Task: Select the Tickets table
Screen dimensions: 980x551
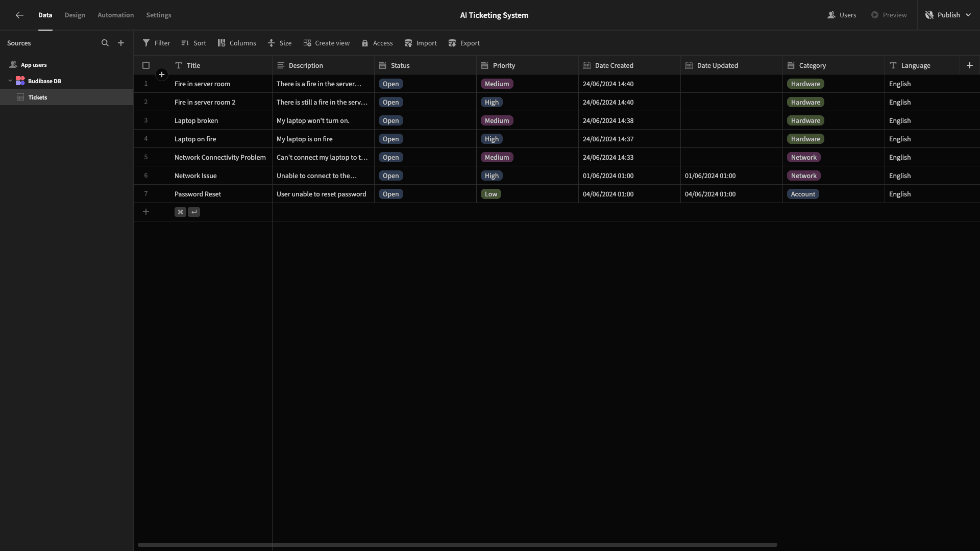Action: [66, 97]
